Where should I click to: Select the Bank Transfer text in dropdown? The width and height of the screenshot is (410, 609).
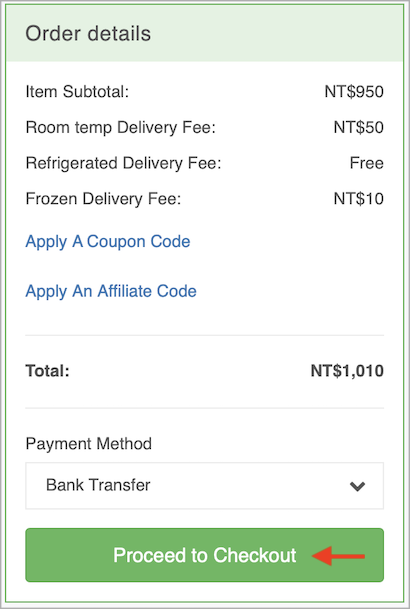[98, 485]
